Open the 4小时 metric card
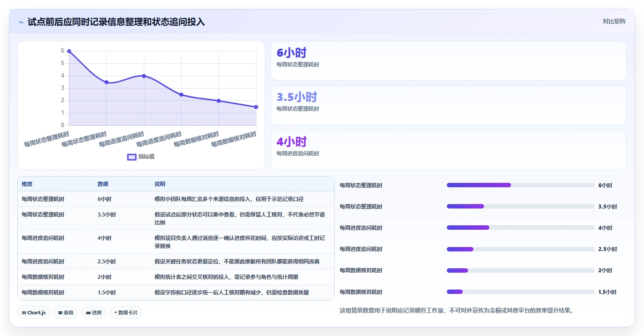This screenshot has width=644, height=336. click(448, 150)
